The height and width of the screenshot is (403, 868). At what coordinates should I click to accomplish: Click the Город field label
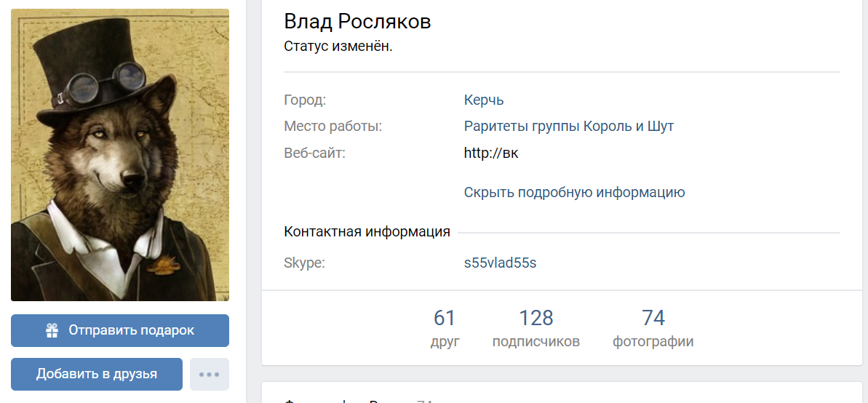pyautogui.click(x=305, y=100)
